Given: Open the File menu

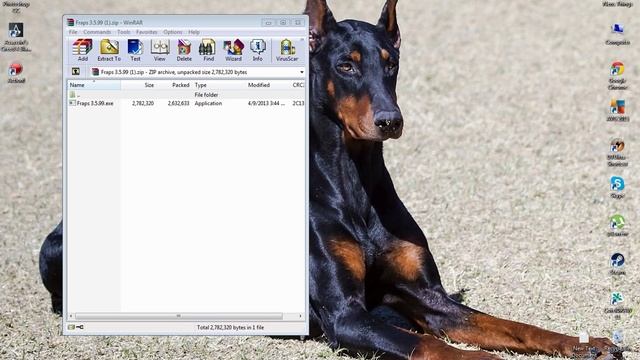Looking at the screenshot, I should 73,32.
